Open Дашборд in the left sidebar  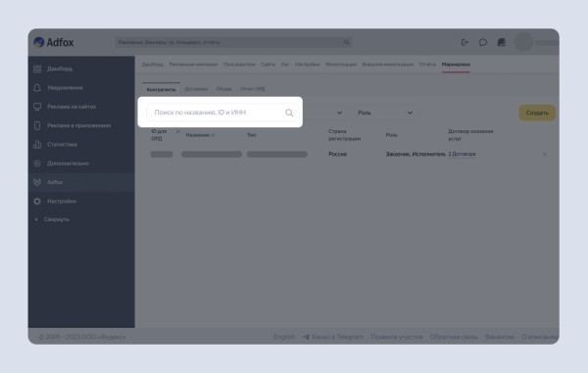(x=60, y=69)
